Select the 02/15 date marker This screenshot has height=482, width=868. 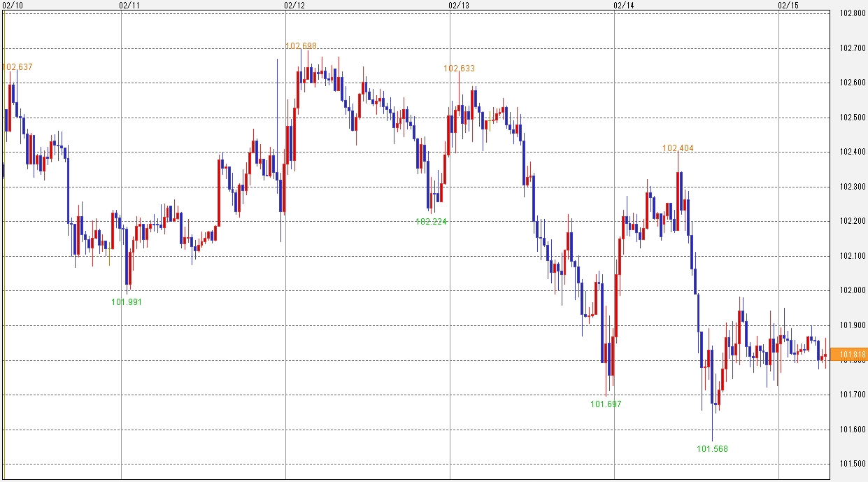click(788, 5)
